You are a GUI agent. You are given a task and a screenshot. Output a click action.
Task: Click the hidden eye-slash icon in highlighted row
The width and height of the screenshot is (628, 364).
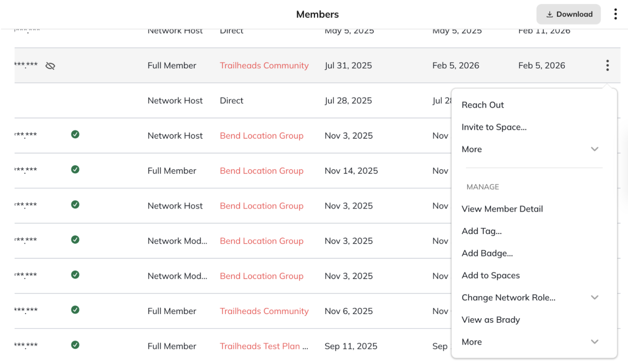50,66
